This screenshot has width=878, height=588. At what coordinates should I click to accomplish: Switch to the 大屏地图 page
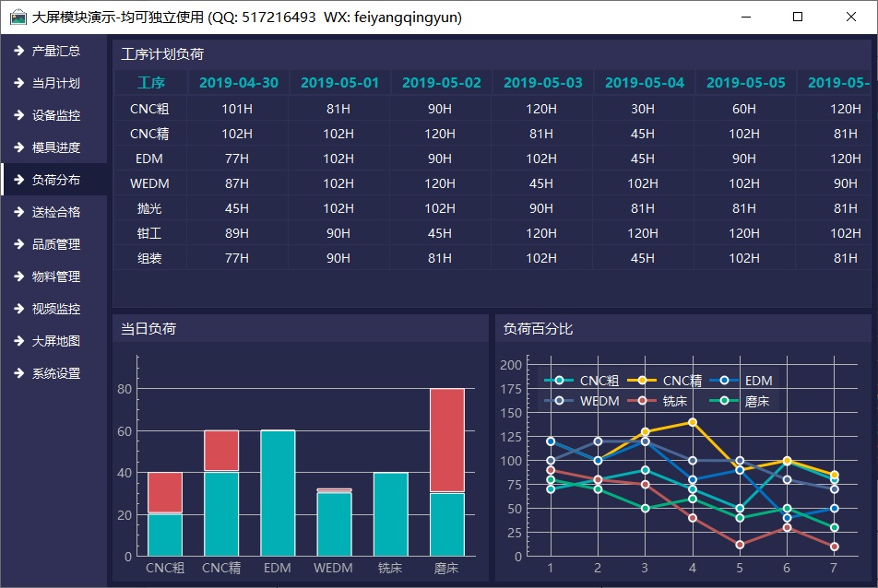55,341
